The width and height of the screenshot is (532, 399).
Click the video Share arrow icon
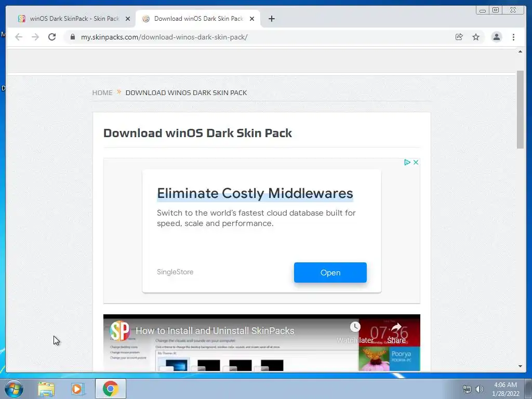tap(396, 327)
